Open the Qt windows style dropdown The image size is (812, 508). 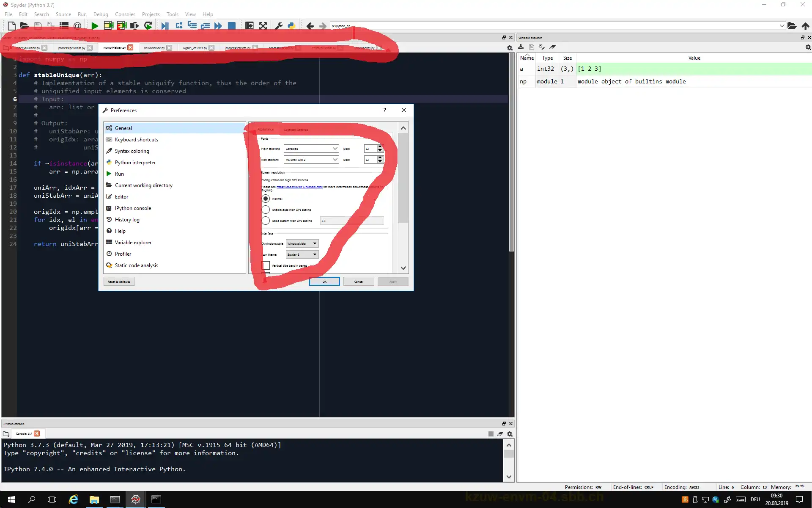302,243
